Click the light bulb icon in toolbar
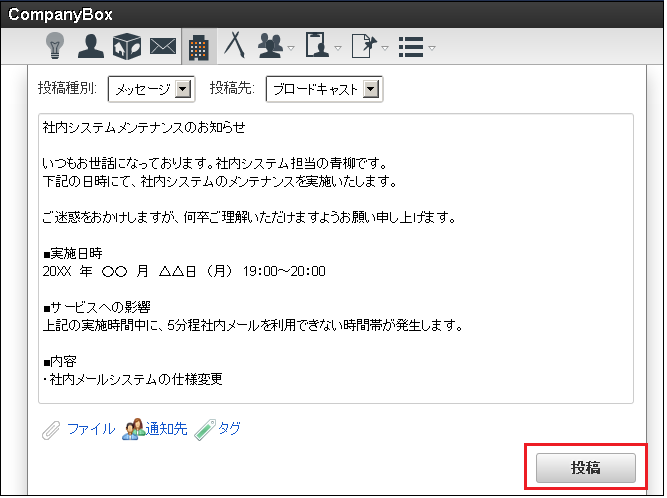 [55, 46]
